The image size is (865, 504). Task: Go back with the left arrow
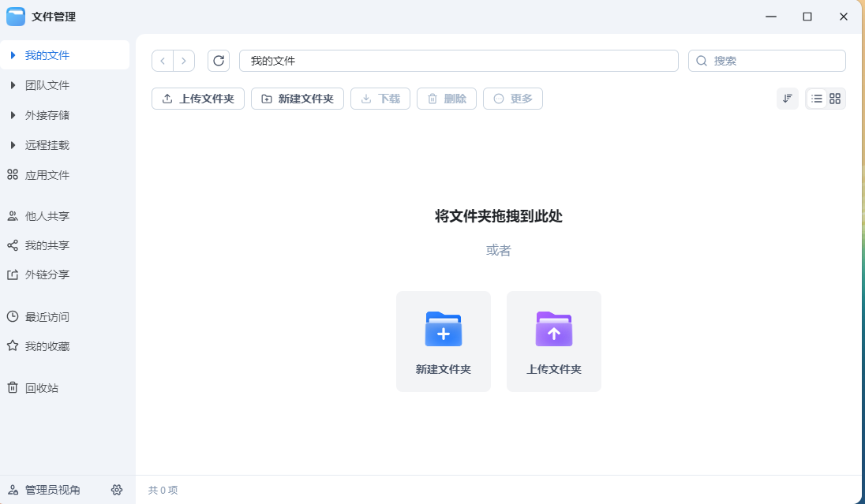click(163, 61)
